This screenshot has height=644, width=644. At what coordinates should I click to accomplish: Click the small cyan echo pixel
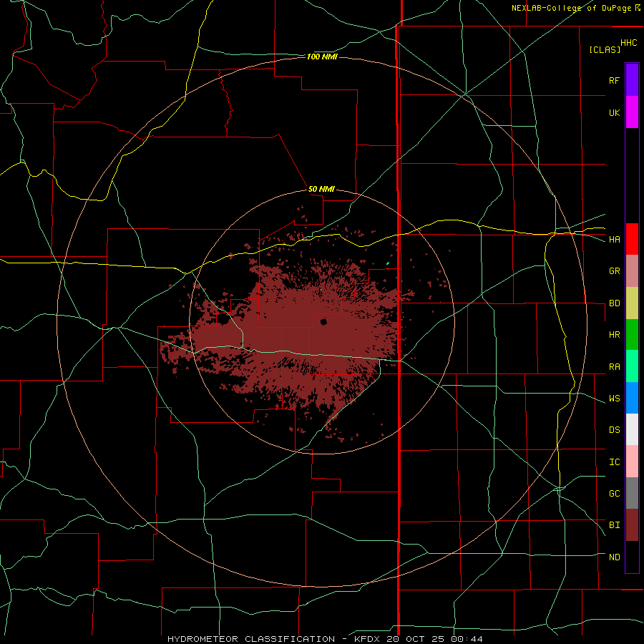(x=387, y=263)
